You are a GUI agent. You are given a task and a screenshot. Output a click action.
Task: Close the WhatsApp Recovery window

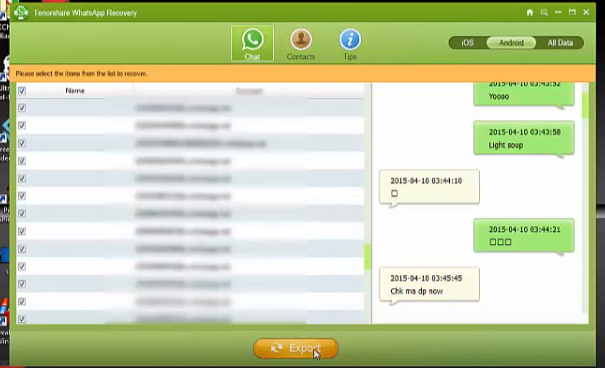[x=586, y=12]
